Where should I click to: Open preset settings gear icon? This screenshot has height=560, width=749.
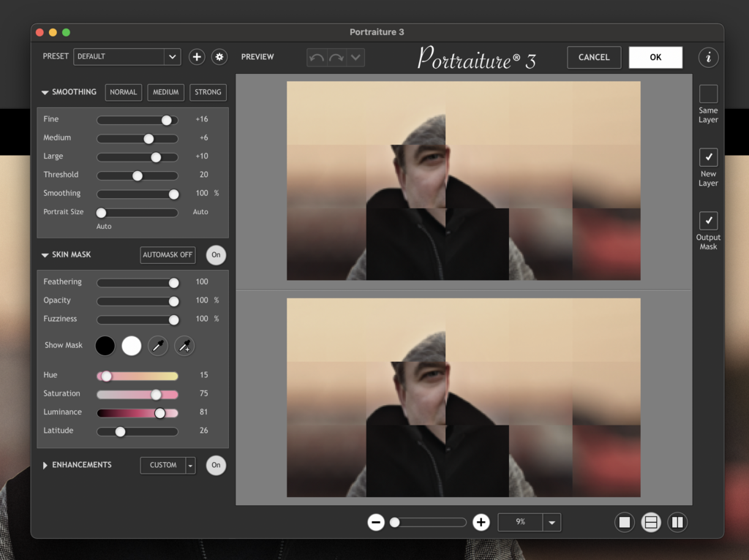(x=219, y=57)
